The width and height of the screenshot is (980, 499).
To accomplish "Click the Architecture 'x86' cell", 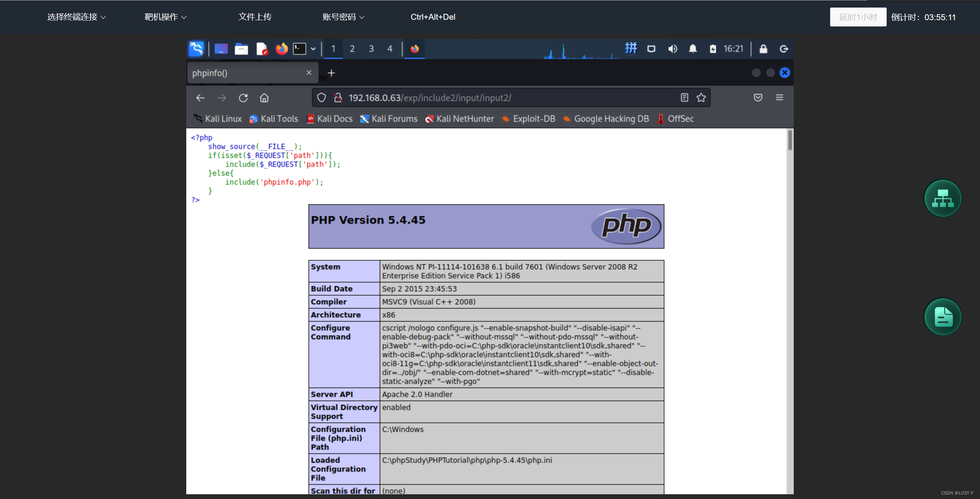I will tap(522, 315).
